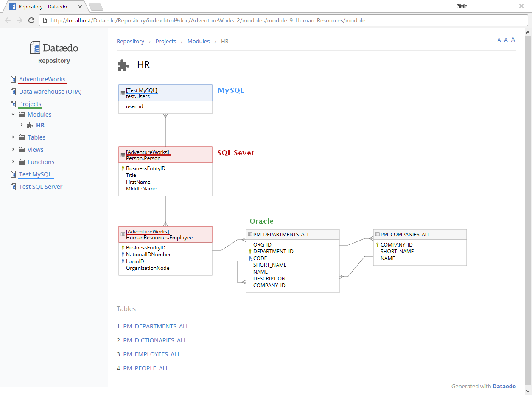
Task: Click the Data warehouse (ORA) document icon
Action: tap(13, 92)
